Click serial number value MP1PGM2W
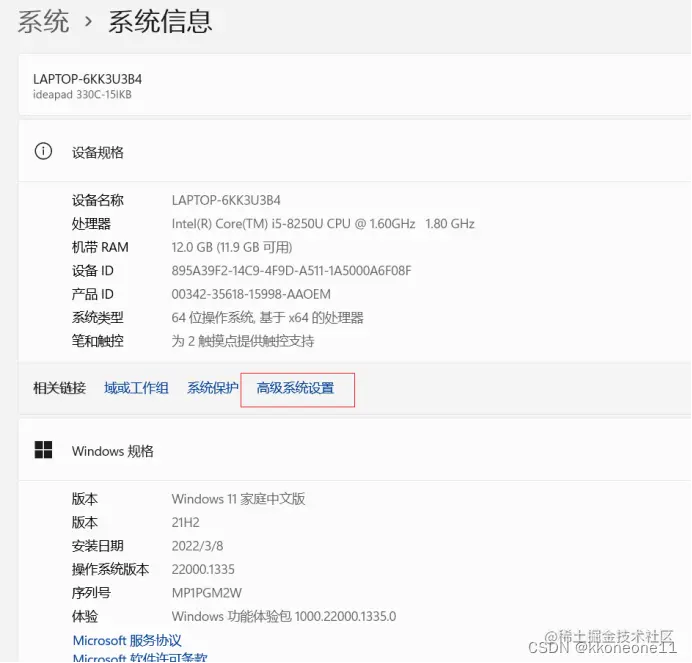692x663 pixels. click(x=207, y=593)
